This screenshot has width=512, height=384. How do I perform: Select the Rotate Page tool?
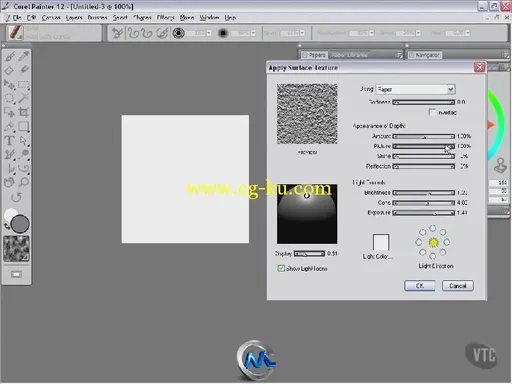point(16,197)
